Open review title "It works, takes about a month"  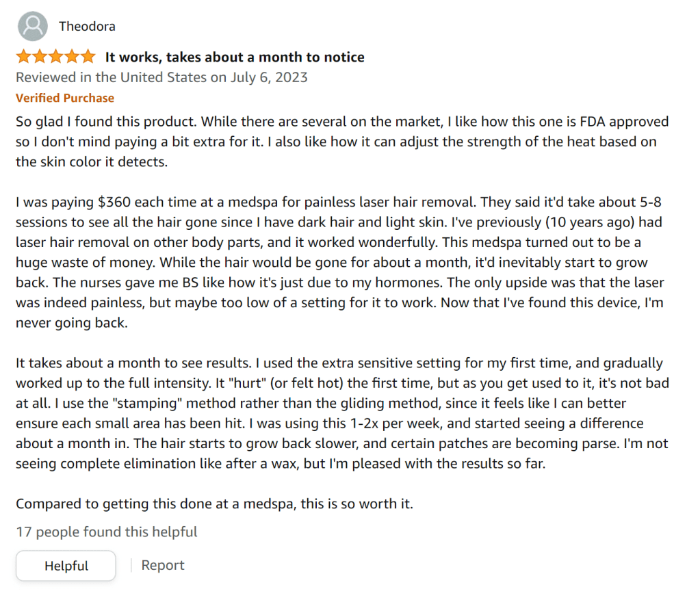coord(235,57)
